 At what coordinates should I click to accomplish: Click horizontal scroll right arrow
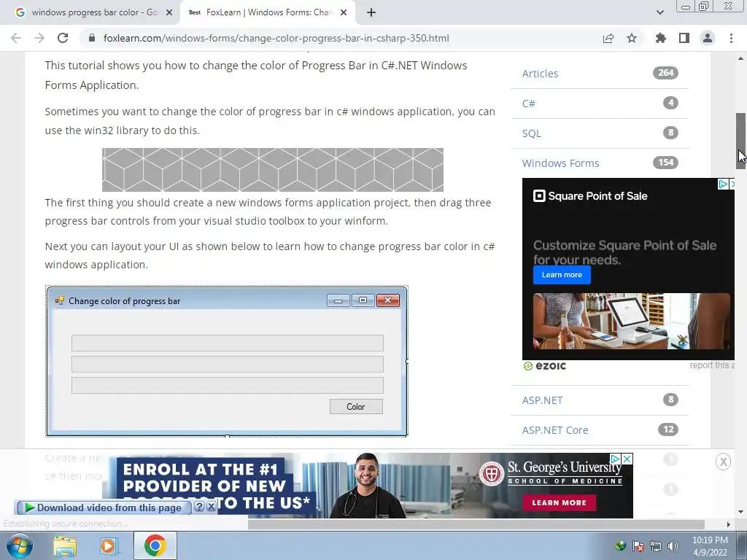coord(728,524)
